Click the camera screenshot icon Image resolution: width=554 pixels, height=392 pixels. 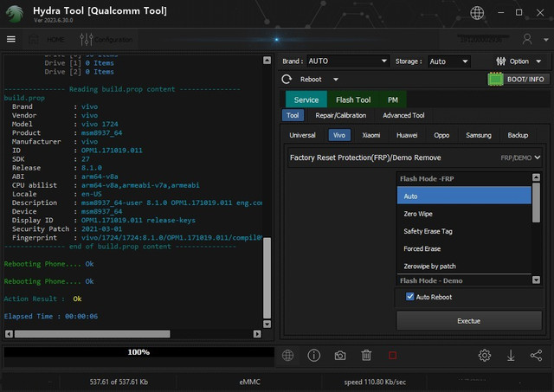pos(340,356)
